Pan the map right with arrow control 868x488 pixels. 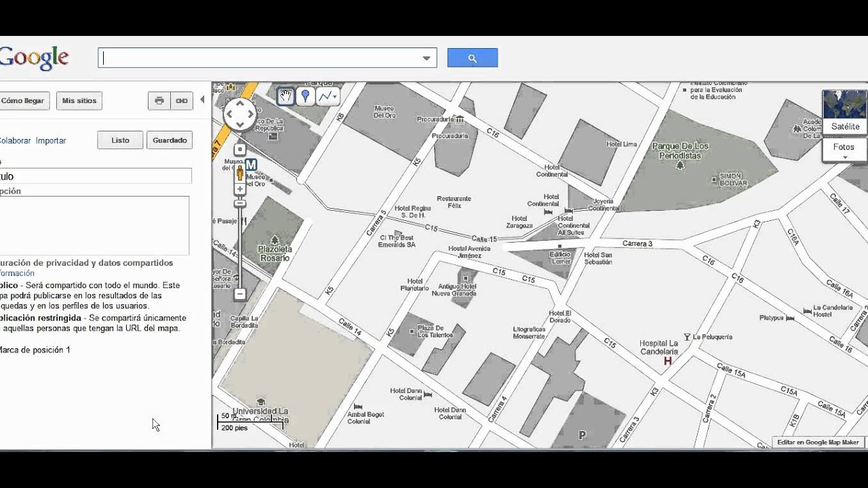pos(250,115)
